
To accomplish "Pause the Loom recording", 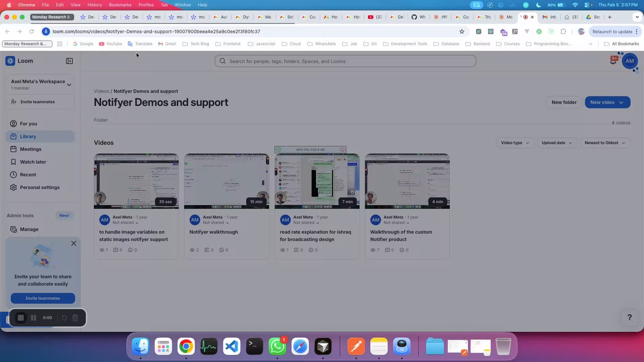I will tap(33, 318).
